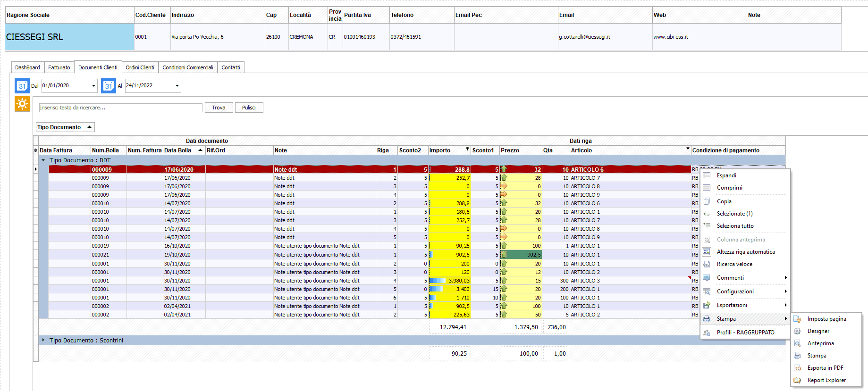Image resolution: width=868 pixels, height=391 pixels.
Task: Click the Stampa printer icon in main menu
Action: 707,319
